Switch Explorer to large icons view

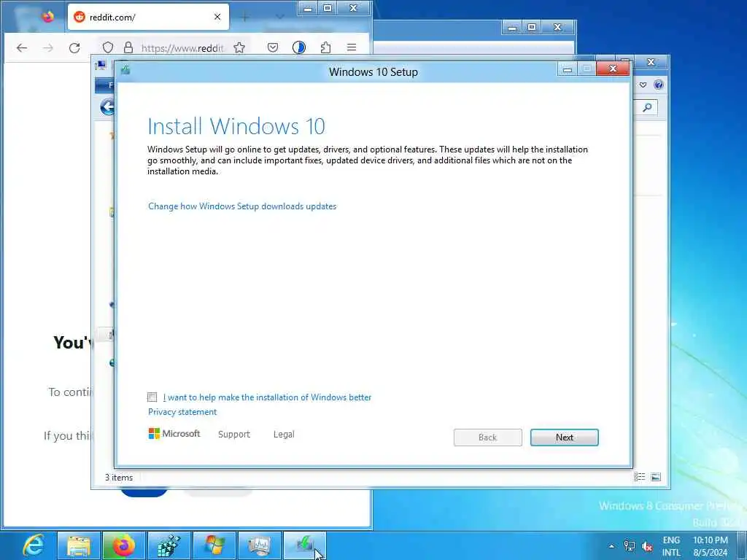pyautogui.click(x=656, y=477)
